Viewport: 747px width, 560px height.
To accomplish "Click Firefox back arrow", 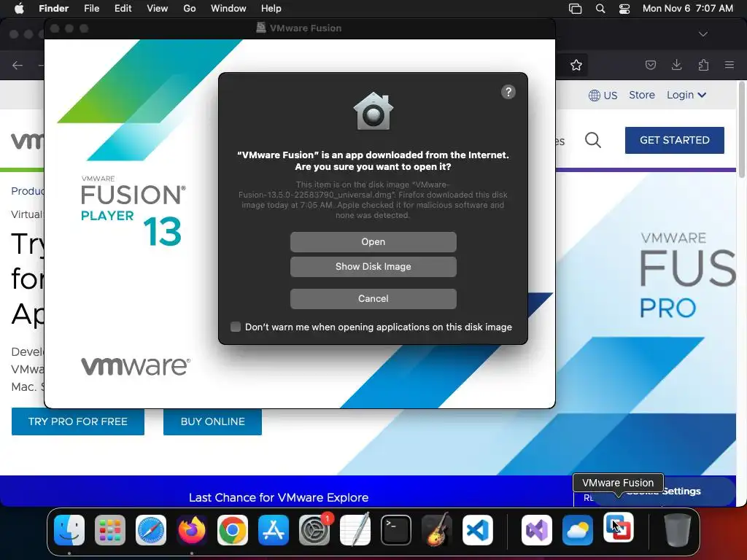I will pos(18,65).
